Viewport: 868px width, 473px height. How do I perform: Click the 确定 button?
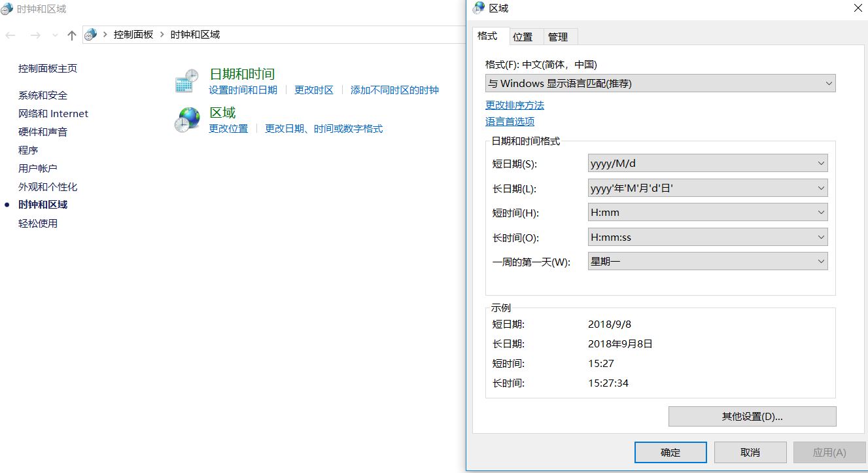tap(670, 452)
